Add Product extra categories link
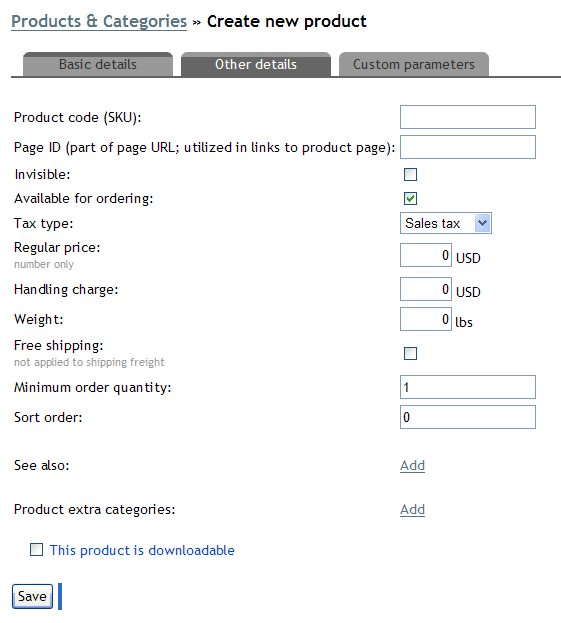The height and width of the screenshot is (623, 561). [x=412, y=509]
